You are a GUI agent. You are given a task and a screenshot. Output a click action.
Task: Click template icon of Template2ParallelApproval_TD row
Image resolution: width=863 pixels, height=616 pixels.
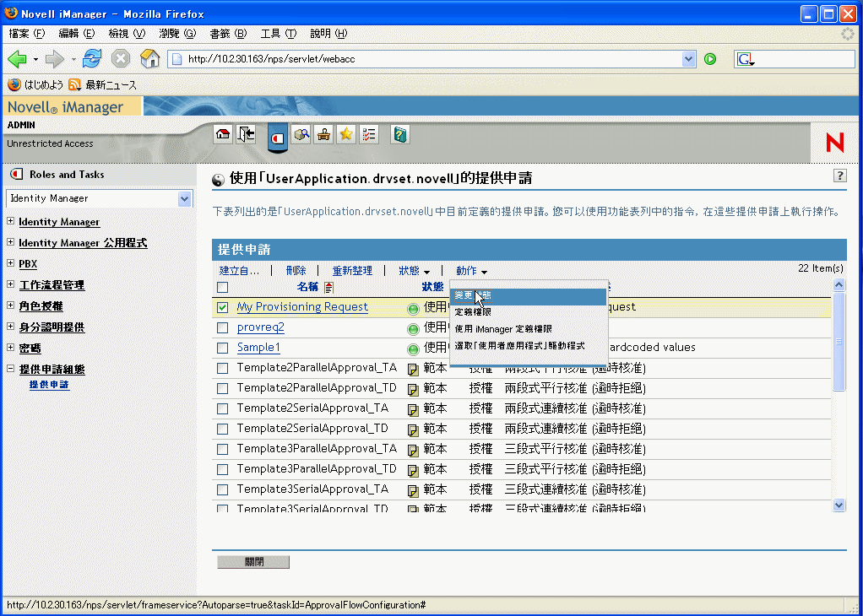pyautogui.click(x=413, y=389)
